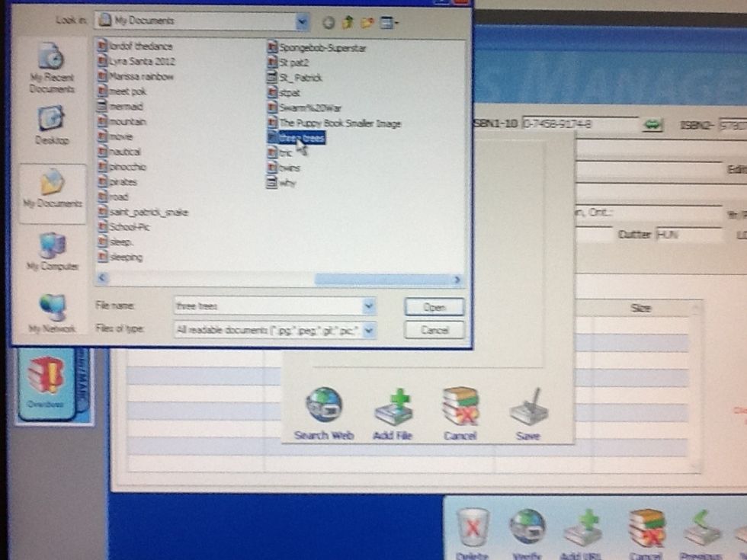Screen dimensions: 747x560
Task: Click the Create New Folder icon
Action: 367,22
